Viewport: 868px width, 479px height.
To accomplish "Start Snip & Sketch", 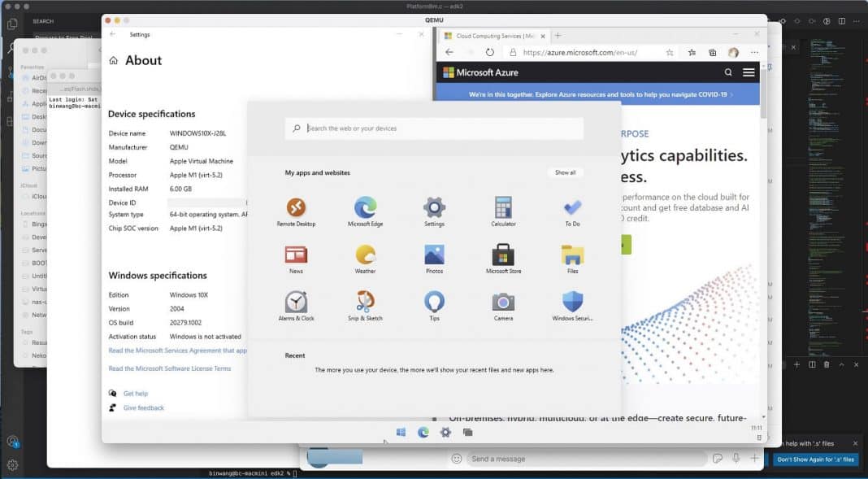I will tap(364, 303).
